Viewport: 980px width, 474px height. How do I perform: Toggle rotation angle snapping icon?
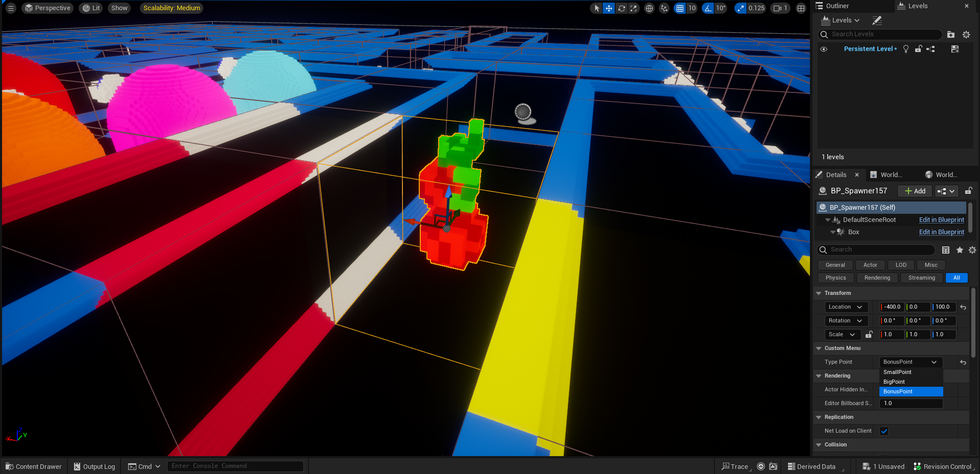point(708,8)
